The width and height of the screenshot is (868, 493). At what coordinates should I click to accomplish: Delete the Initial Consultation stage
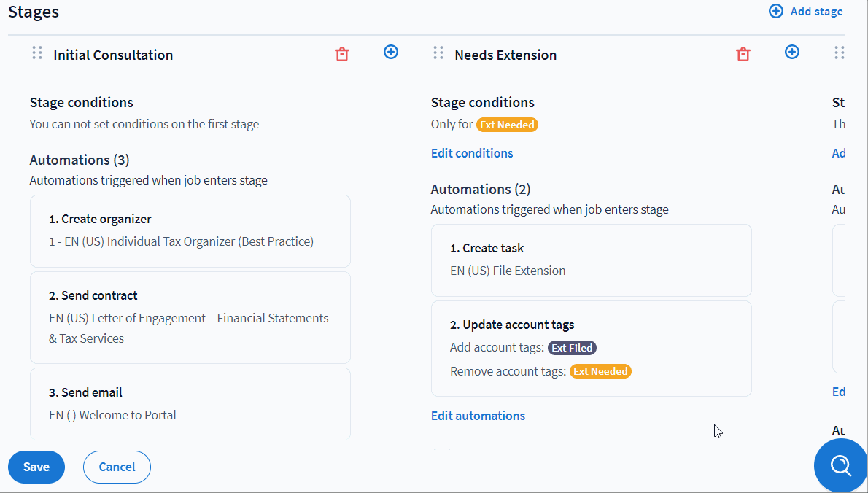tap(341, 55)
